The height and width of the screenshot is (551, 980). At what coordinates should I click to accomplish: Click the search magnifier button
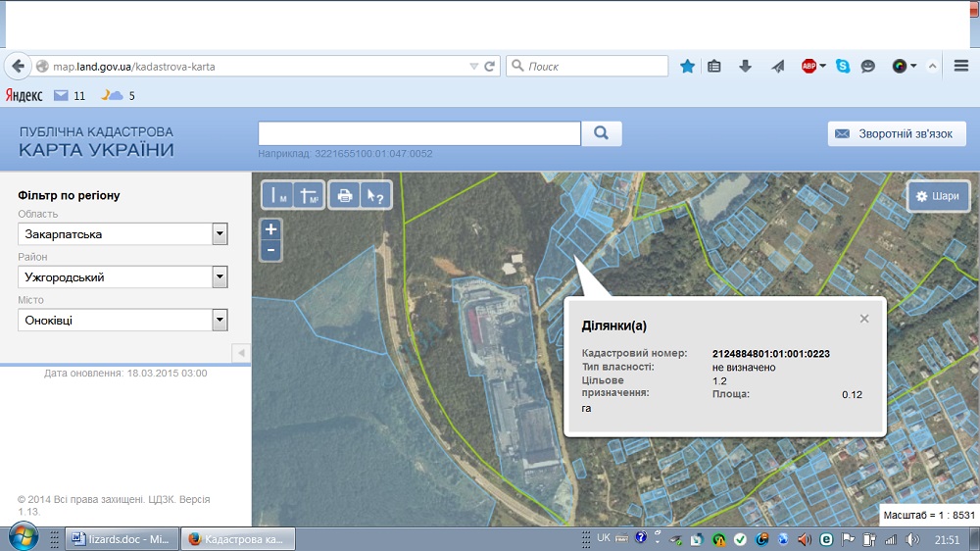(x=602, y=133)
